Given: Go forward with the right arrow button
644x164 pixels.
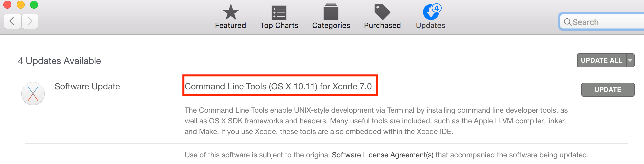Looking at the screenshot, I should (30, 22).
